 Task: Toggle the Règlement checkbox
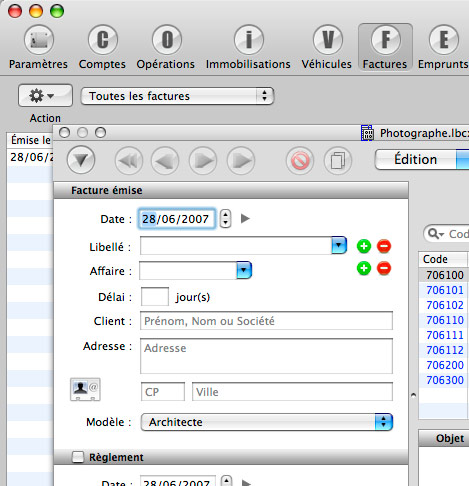(78, 457)
